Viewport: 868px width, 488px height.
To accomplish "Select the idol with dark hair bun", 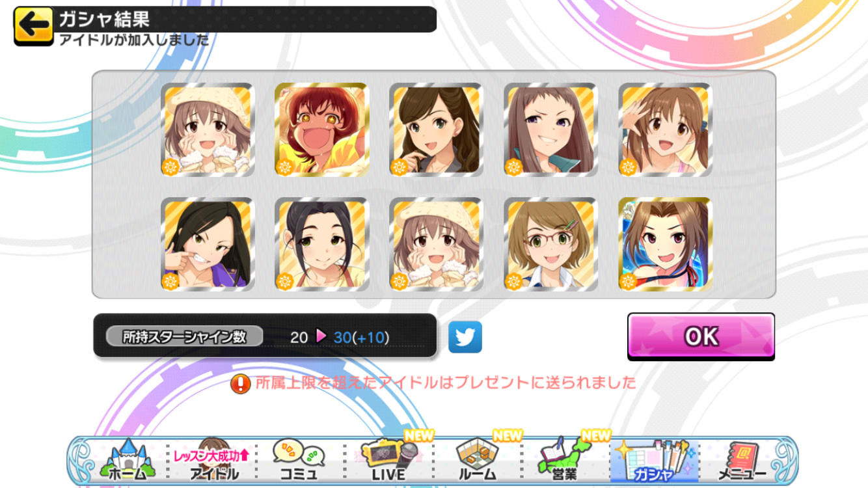I will 322,244.
